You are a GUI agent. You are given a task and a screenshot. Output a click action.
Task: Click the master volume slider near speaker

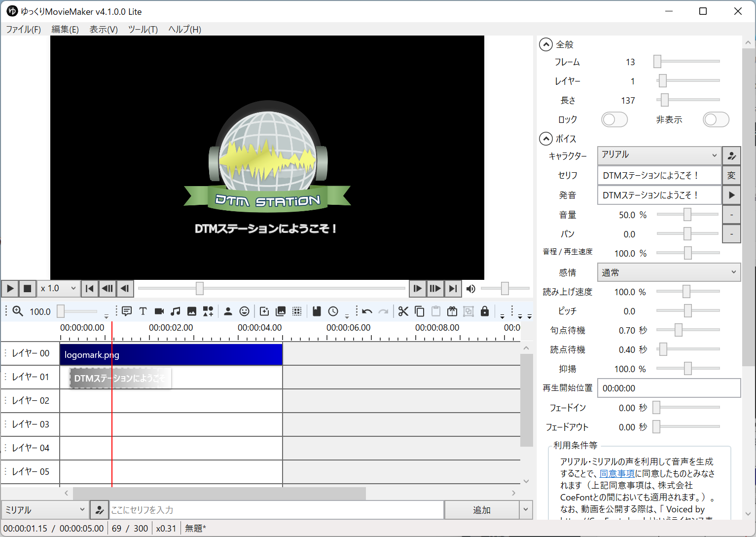[505, 288]
